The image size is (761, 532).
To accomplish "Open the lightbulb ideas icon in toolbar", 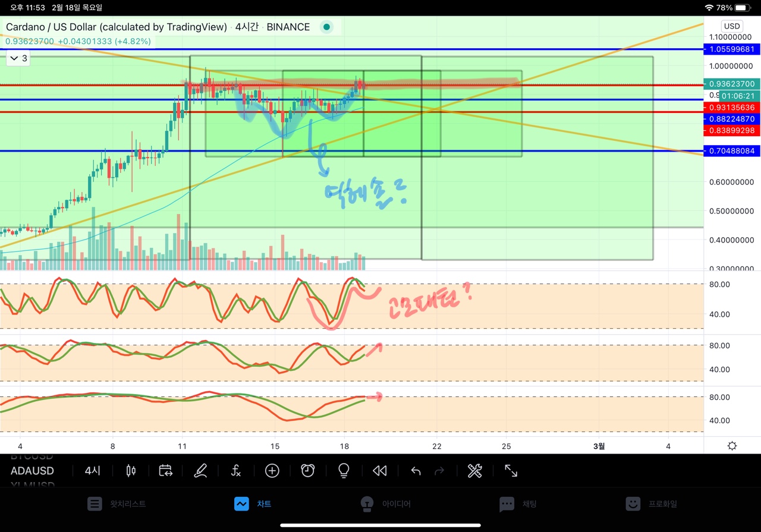I will tap(343, 471).
